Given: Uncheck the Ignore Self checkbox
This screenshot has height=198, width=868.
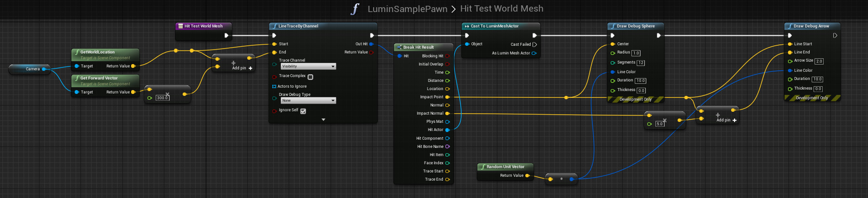Looking at the screenshot, I should tap(303, 111).
